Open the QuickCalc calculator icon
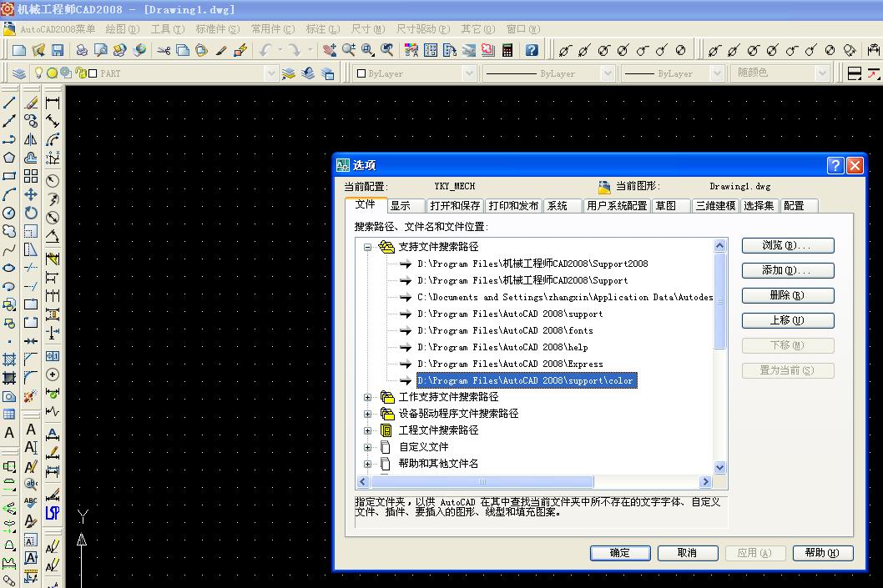Screen dimensions: 883x588 click(x=507, y=51)
